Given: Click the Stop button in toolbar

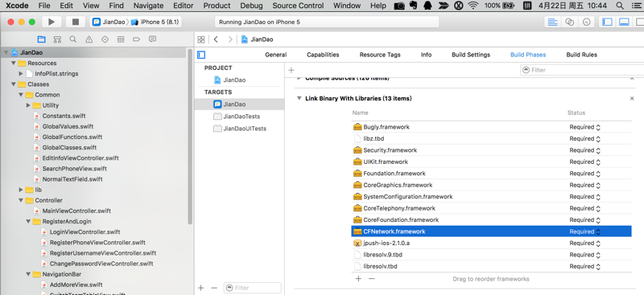Looking at the screenshot, I should [x=76, y=23].
